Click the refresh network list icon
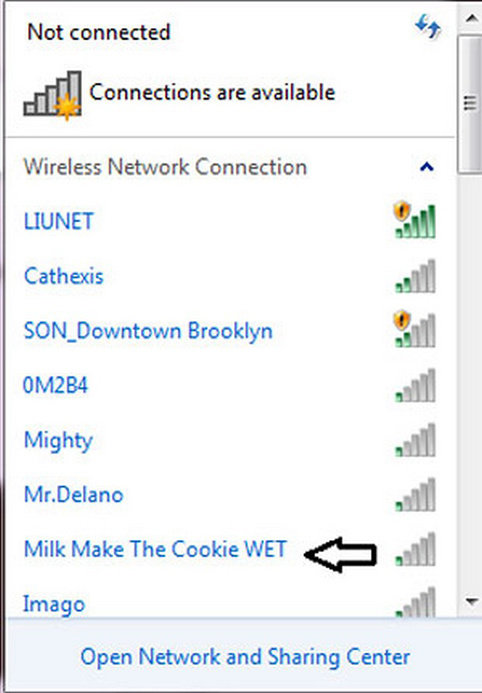The width and height of the screenshot is (482, 693). coord(428,26)
